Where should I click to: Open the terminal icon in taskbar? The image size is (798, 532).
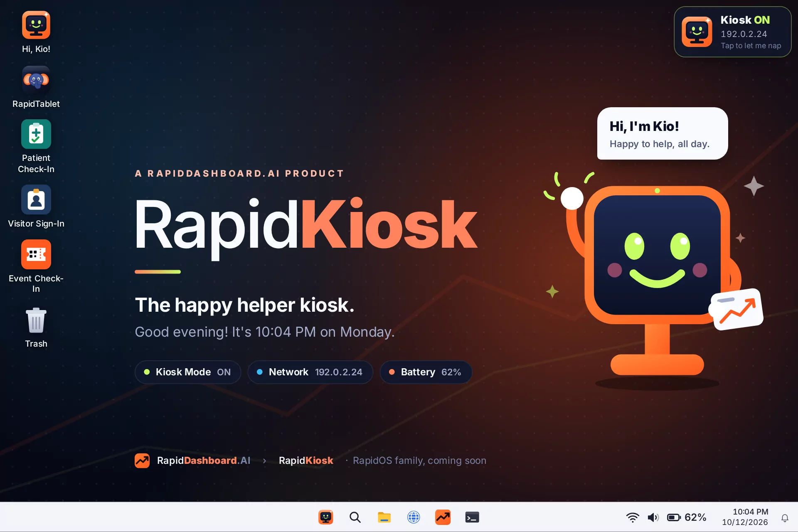(472, 517)
